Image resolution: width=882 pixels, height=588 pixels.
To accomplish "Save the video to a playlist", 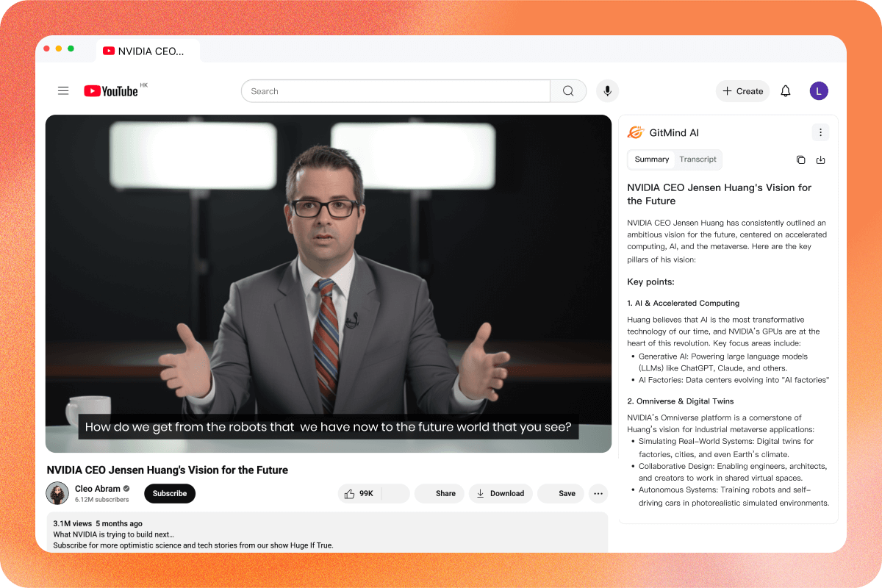I will (561, 493).
